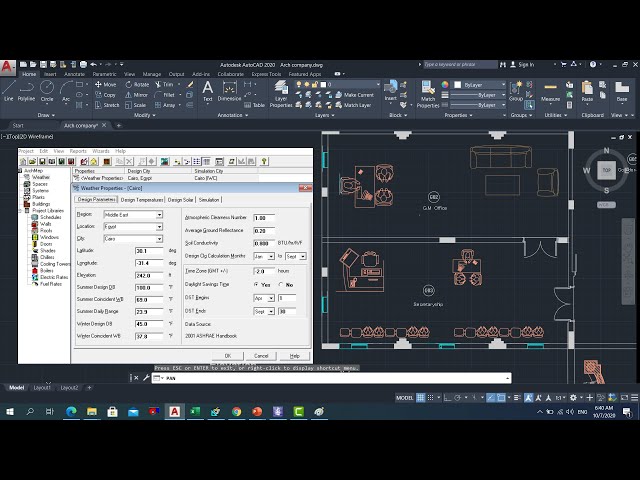This screenshot has width=640, height=480.
Task: Click Help in Weather Properties dialog
Action: point(295,356)
